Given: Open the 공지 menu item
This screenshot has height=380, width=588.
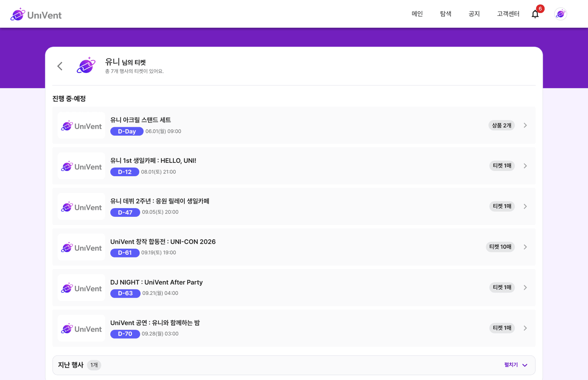Looking at the screenshot, I should point(474,14).
